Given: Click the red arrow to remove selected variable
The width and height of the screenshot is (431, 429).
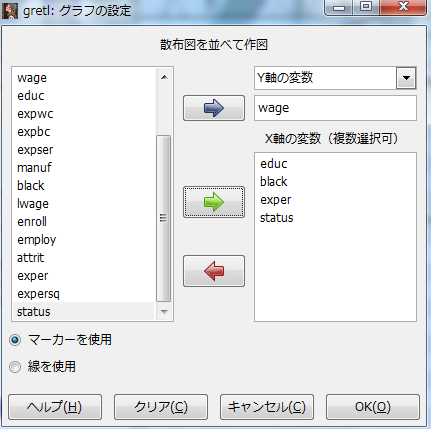Looking at the screenshot, I should (x=214, y=271).
